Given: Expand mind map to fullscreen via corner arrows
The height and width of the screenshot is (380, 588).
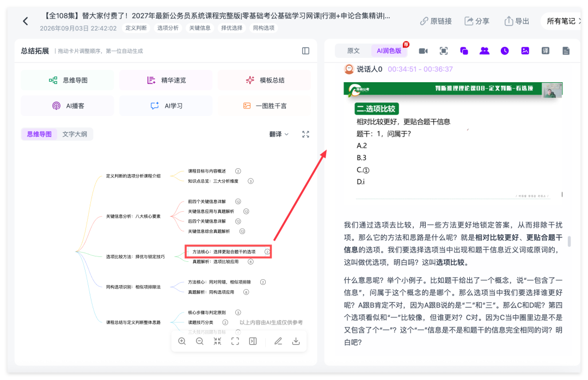Looking at the screenshot, I should 305,134.
